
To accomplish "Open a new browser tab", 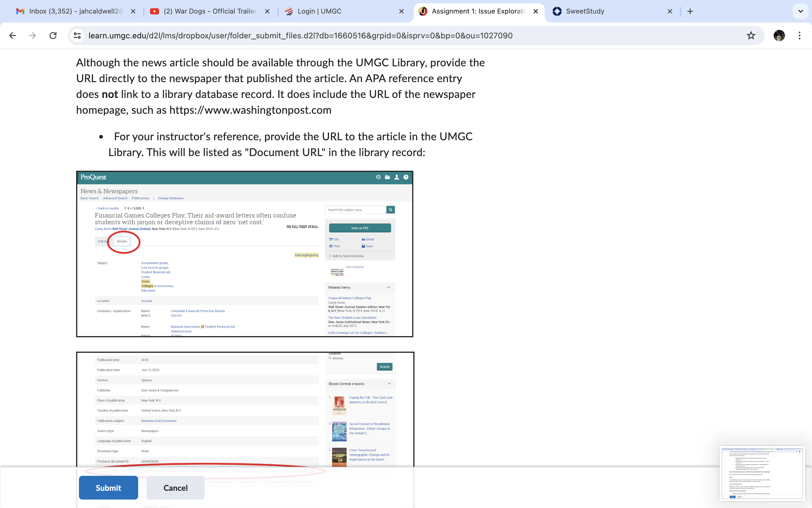I will 690,11.
